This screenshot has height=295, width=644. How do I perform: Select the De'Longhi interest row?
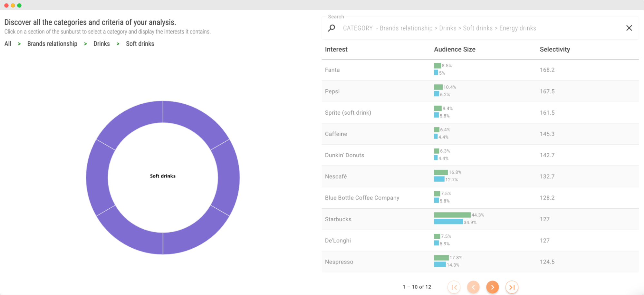[480, 240]
